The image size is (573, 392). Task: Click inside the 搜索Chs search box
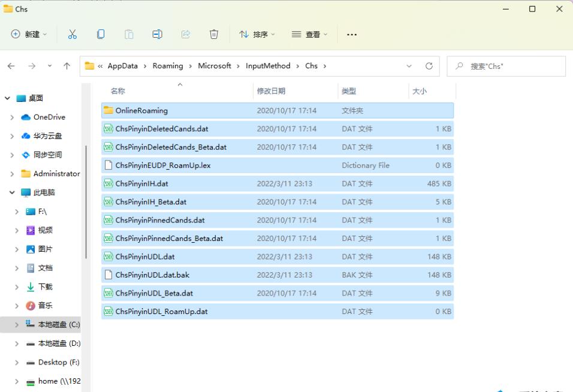(x=506, y=66)
